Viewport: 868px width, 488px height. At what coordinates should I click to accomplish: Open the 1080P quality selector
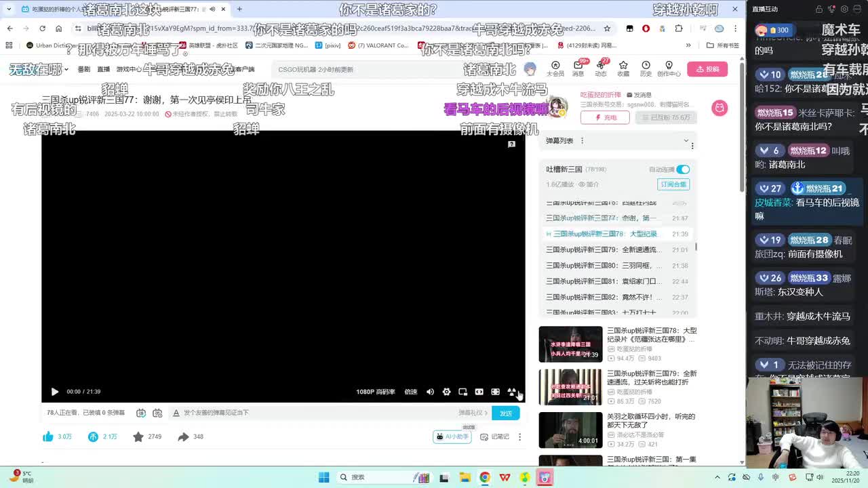(376, 392)
